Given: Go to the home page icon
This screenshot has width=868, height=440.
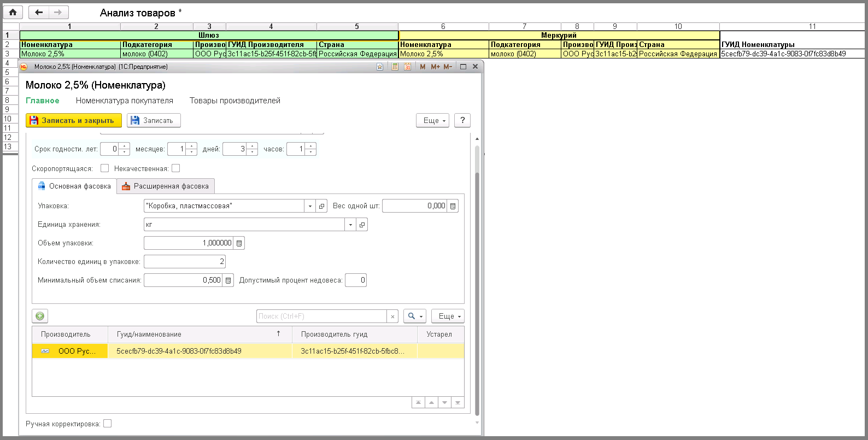Looking at the screenshot, I should tap(13, 12).
